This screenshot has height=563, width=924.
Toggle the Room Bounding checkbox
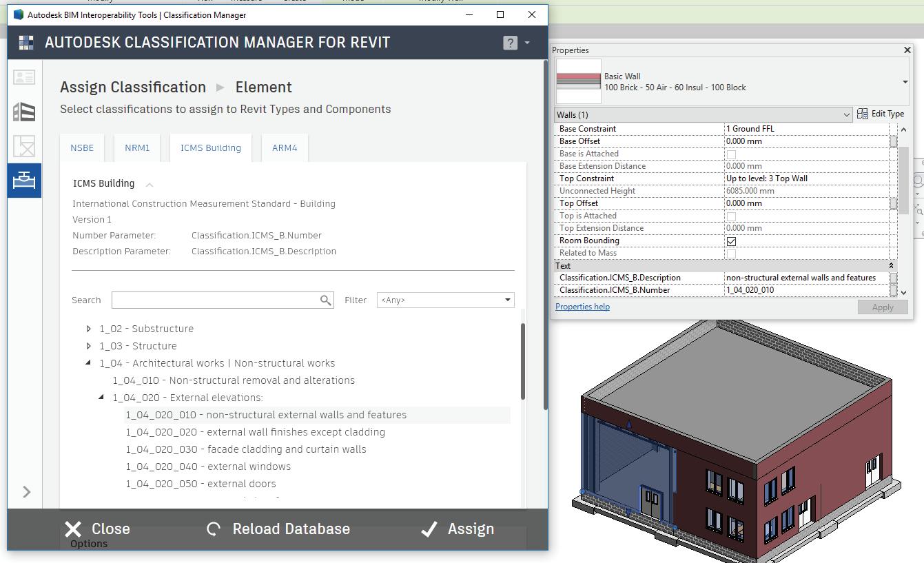[731, 241]
